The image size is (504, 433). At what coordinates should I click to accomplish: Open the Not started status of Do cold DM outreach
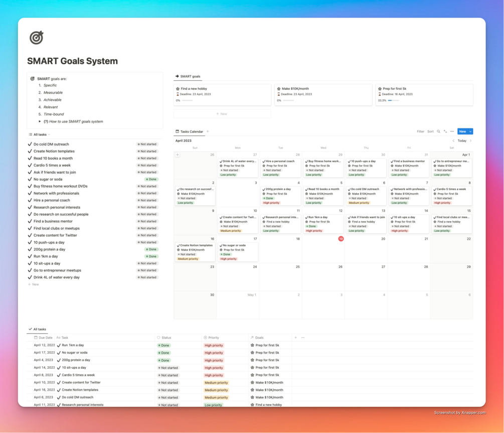coord(147,144)
